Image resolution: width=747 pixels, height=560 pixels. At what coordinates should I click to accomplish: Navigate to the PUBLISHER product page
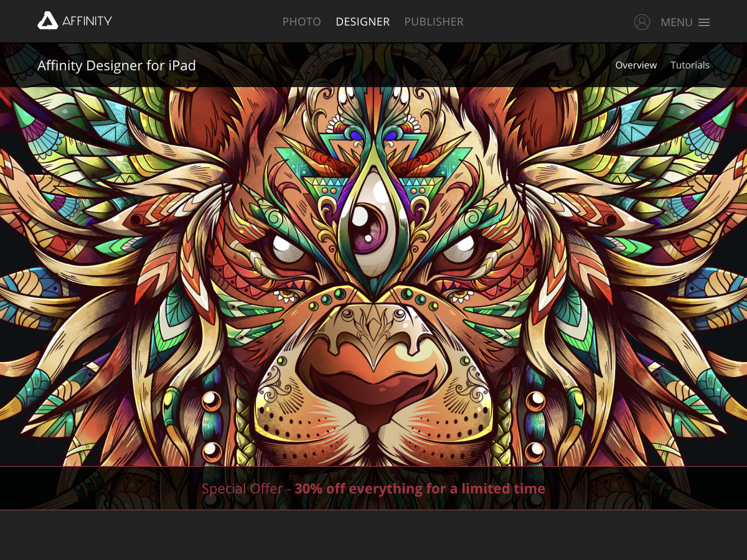click(434, 22)
